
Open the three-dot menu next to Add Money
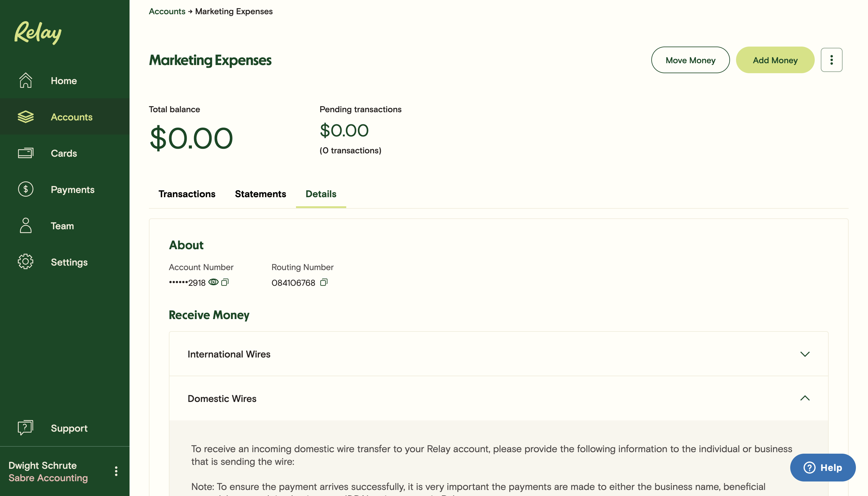click(832, 60)
